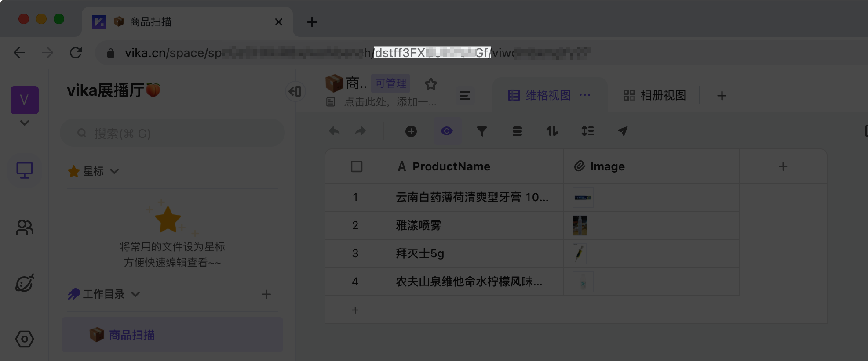
Task: Click the browser forward arrow
Action: pos(47,53)
